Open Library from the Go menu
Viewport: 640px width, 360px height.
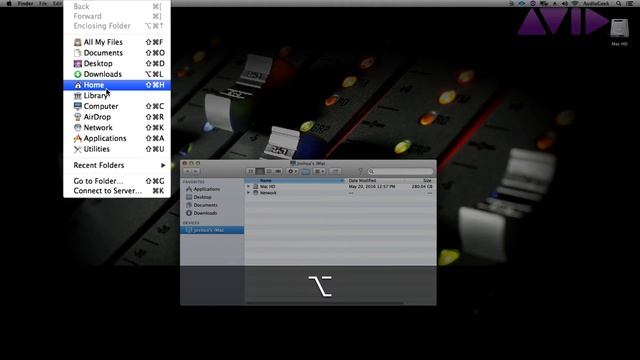point(117,96)
